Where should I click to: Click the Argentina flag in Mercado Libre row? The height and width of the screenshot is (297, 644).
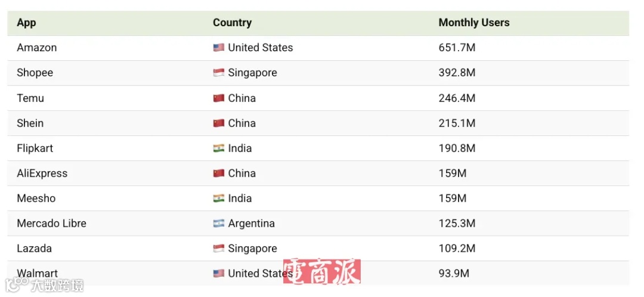click(218, 224)
